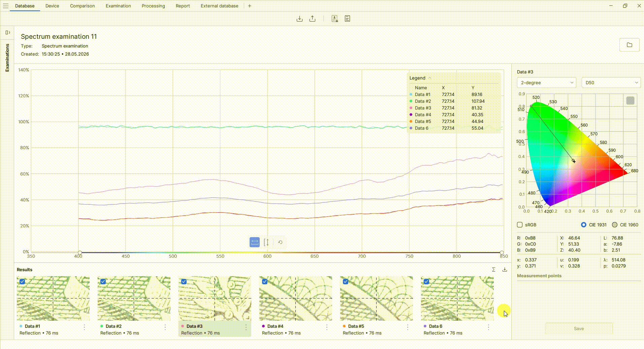644x349 pixels.
Task: Add a new tab with plus icon
Action: click(x=250, y=6)
